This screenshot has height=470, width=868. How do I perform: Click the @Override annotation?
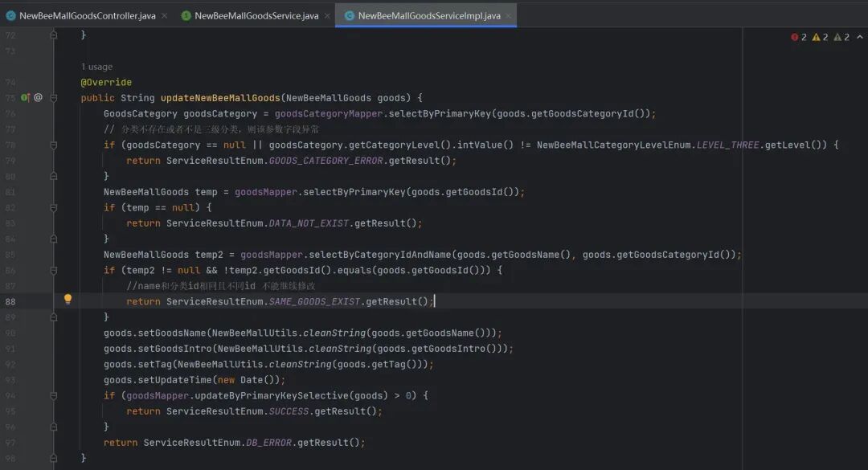point(106,82)
